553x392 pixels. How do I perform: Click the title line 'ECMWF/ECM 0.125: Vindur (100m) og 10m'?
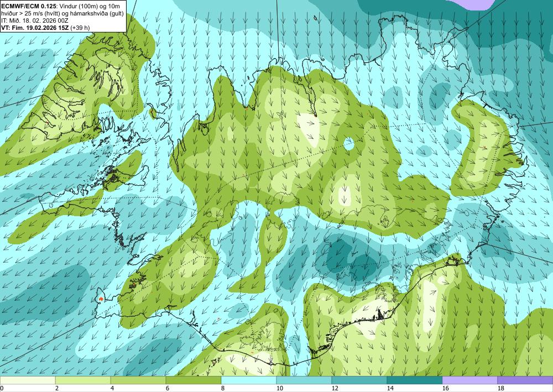60,6
